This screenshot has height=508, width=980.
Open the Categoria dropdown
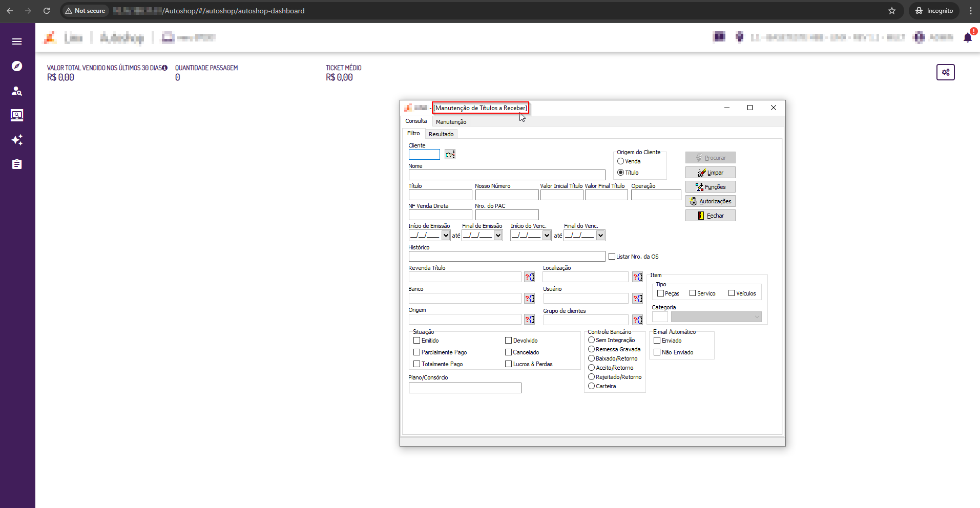click(716, 317)
